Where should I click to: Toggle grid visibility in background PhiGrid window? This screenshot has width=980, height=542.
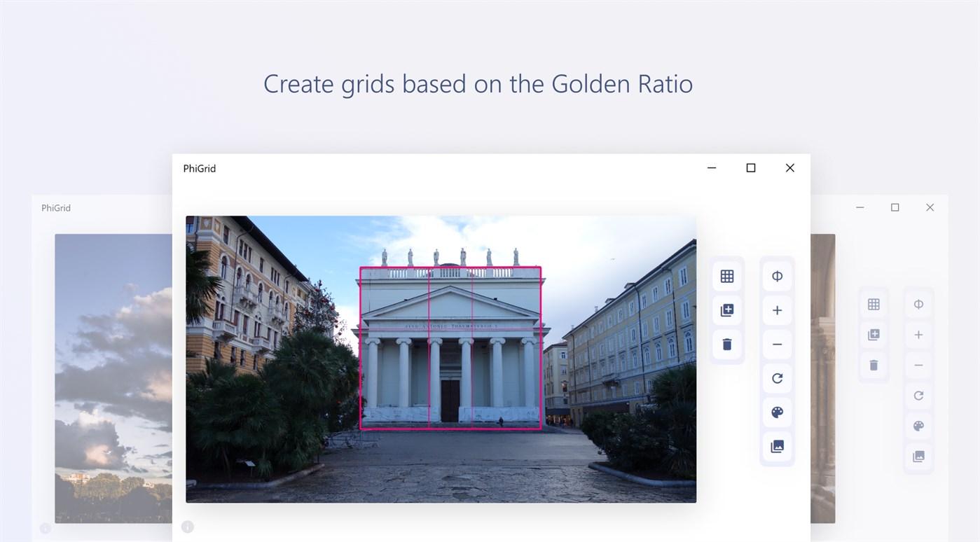[x=874, y=303]
